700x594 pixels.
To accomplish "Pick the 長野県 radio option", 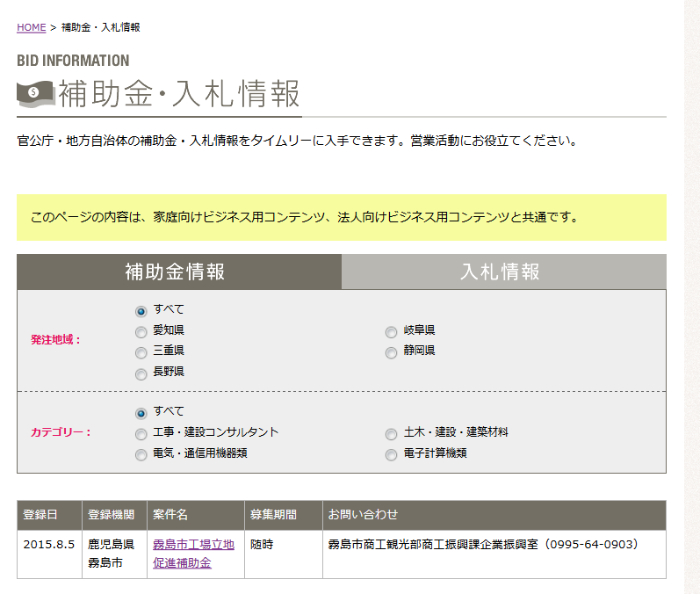I will [141, 374].
